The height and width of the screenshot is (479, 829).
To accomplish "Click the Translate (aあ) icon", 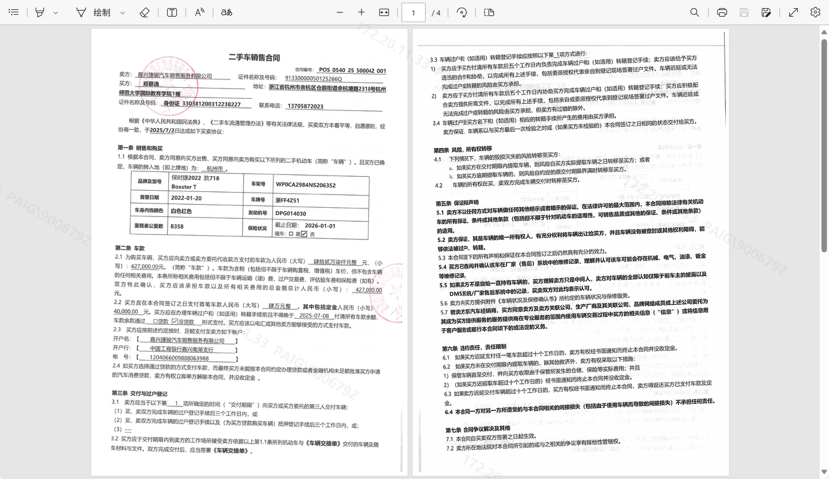I will pos(227,13).
